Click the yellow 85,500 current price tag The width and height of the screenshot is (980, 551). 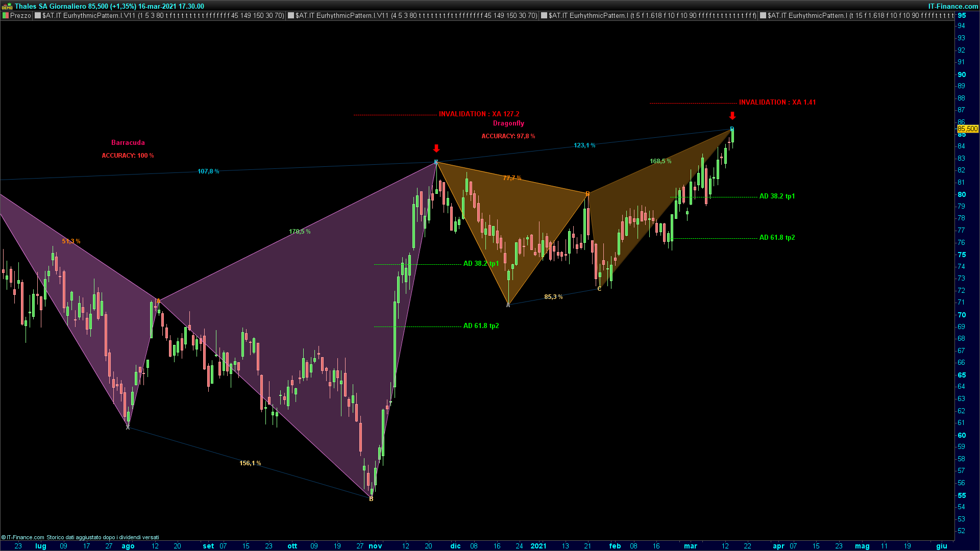pos(967,129)
